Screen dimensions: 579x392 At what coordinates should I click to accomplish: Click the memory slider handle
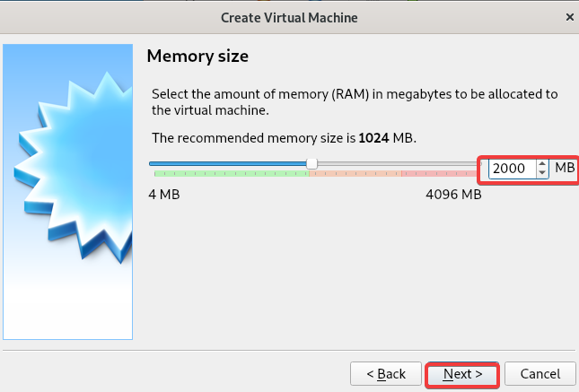point(312,163)
